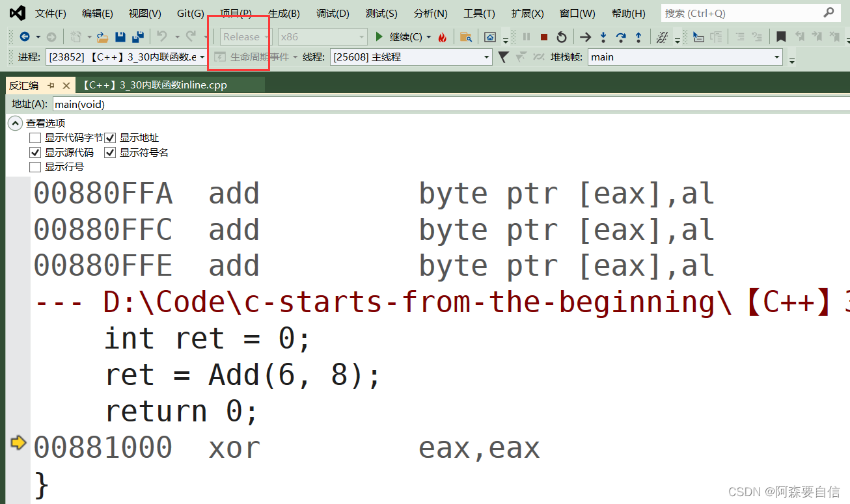
Task: Uncheck the 显示地址 checkbox
Action: tap(110, 138)
